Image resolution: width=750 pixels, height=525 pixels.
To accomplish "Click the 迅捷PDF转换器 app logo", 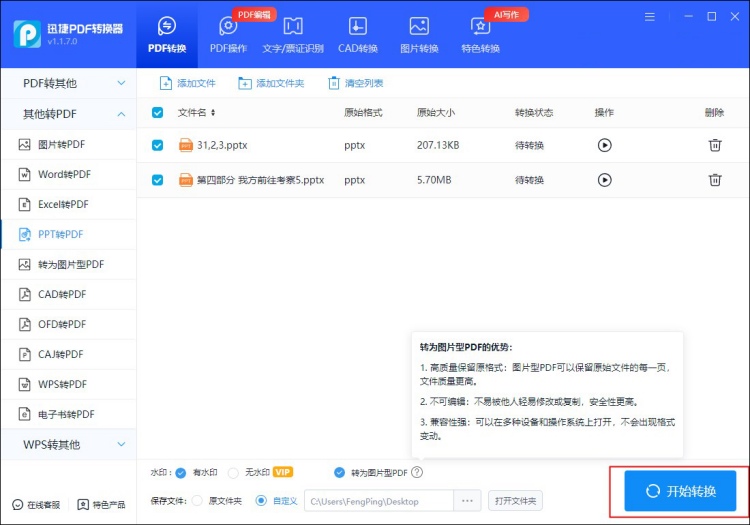I will click(27, 34).
